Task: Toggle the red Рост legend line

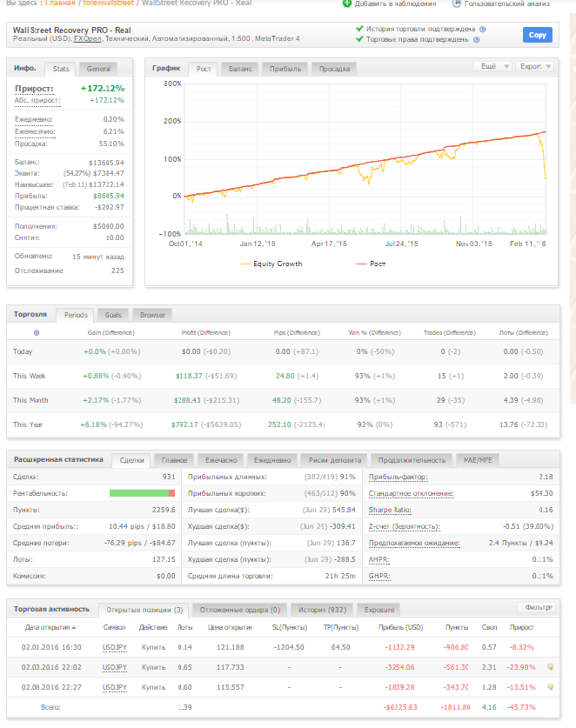Action: coord(371,264)
